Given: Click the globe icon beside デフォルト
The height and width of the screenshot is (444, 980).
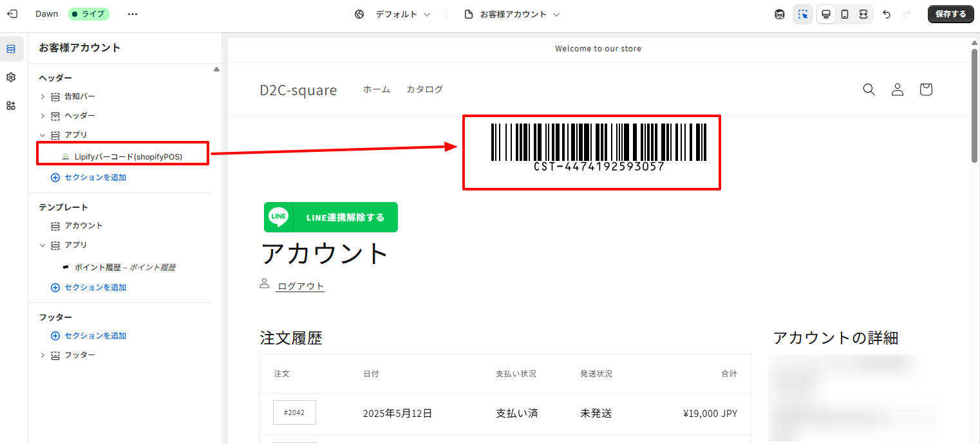Looking at the screenshot, I should point(359,14).
